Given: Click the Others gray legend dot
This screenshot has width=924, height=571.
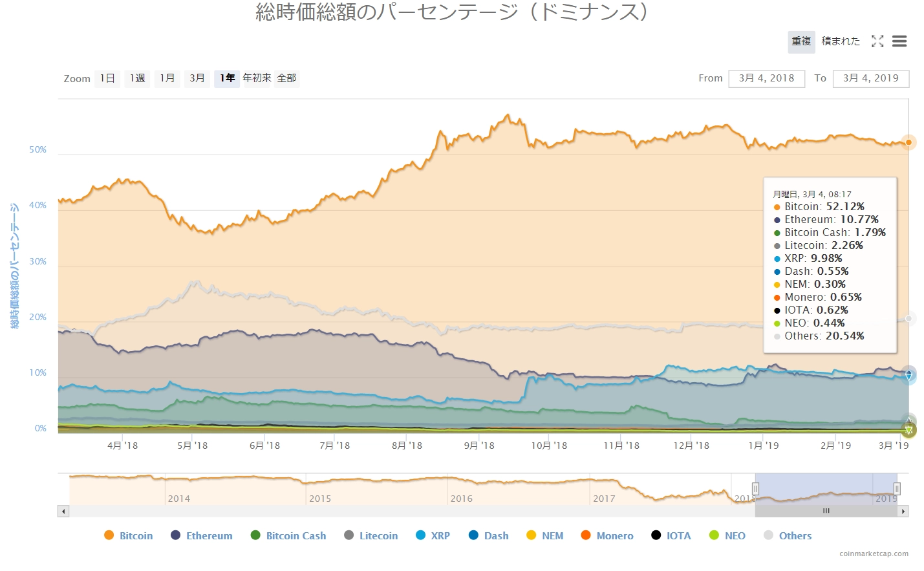Looking at the screenshot, I should 768,535.
